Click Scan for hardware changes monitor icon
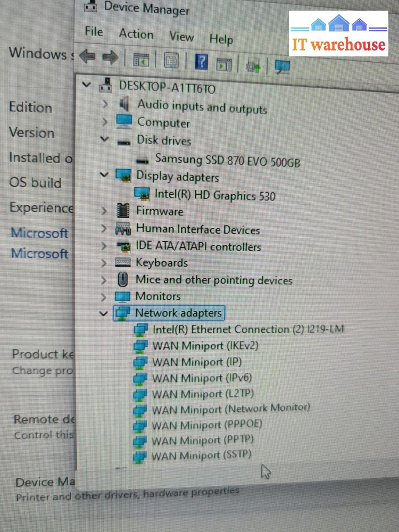The width and height of the screenshot is (399, 532). pyautogui.click(x=282, y=66)
